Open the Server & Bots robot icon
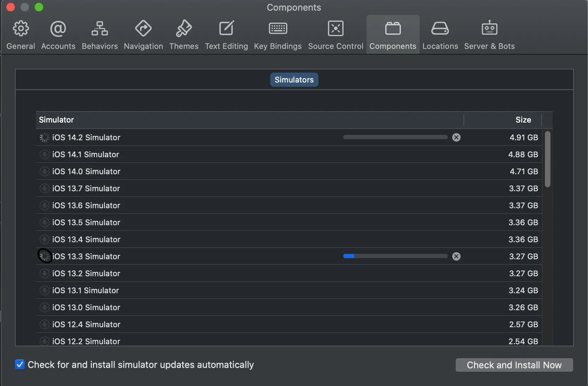 click(x=489, y=28)
